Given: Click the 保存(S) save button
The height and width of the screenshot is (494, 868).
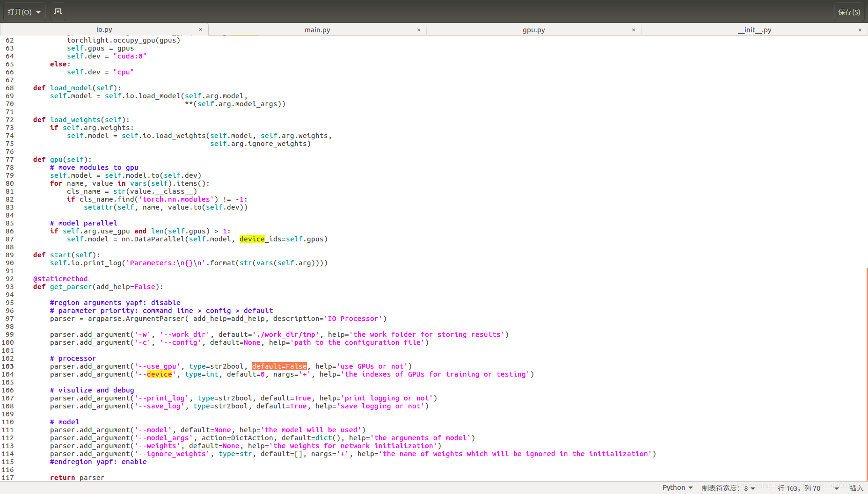Looking at the screenshot, I should 849,12.
